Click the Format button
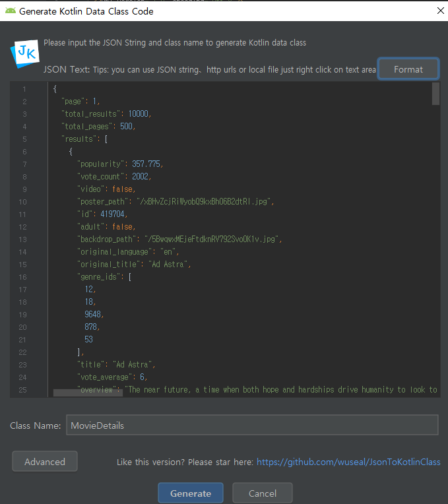Image resolution: width=448 pixels, height=504 pixels. [408, 69]
